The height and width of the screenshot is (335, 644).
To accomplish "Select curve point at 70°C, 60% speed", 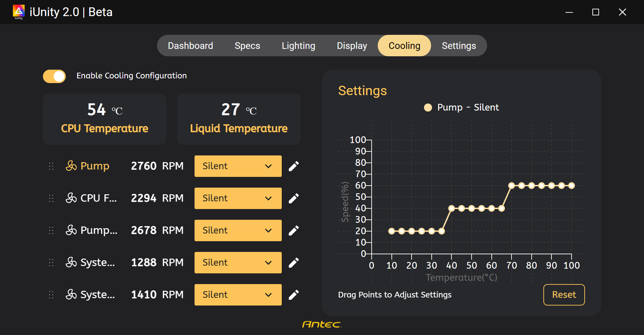I will pos(512,186).
